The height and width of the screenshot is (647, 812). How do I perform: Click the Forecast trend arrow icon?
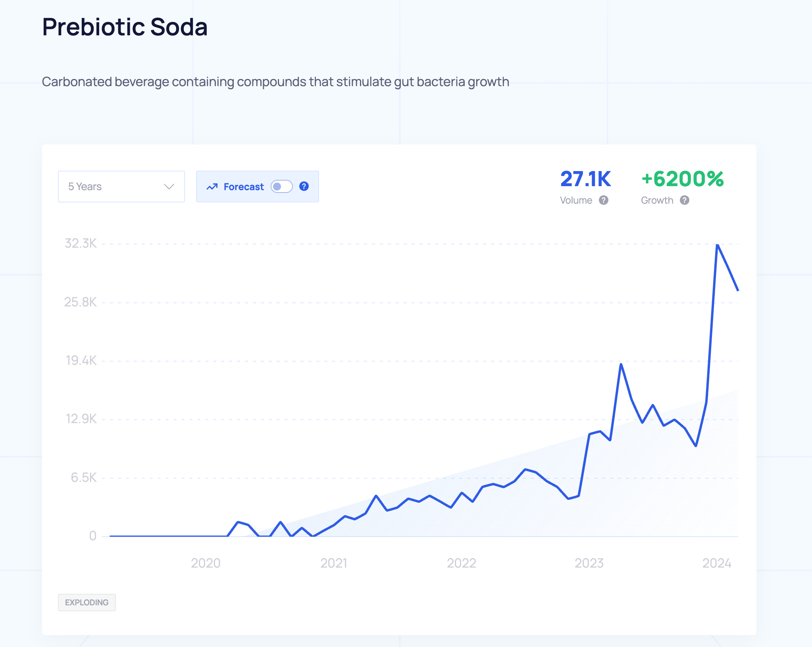tap(212, 187)
